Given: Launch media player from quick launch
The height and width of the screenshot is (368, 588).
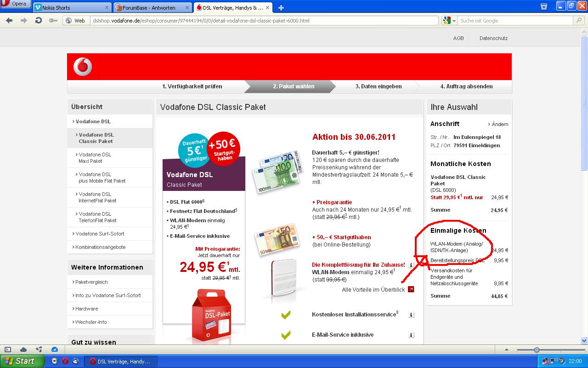Looking at the screenshot, I should (x=55, y=361).
